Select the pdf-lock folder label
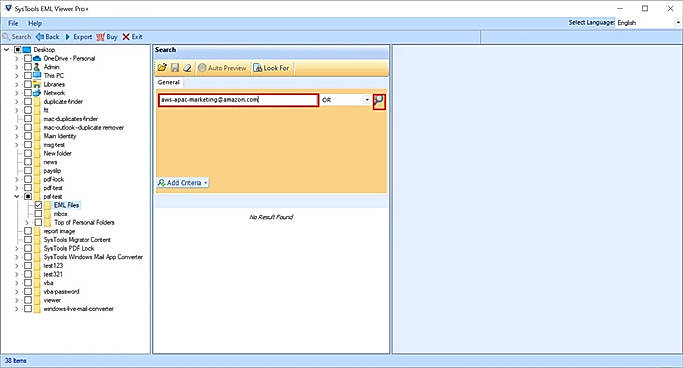683x368 pixels. (54, 179)
